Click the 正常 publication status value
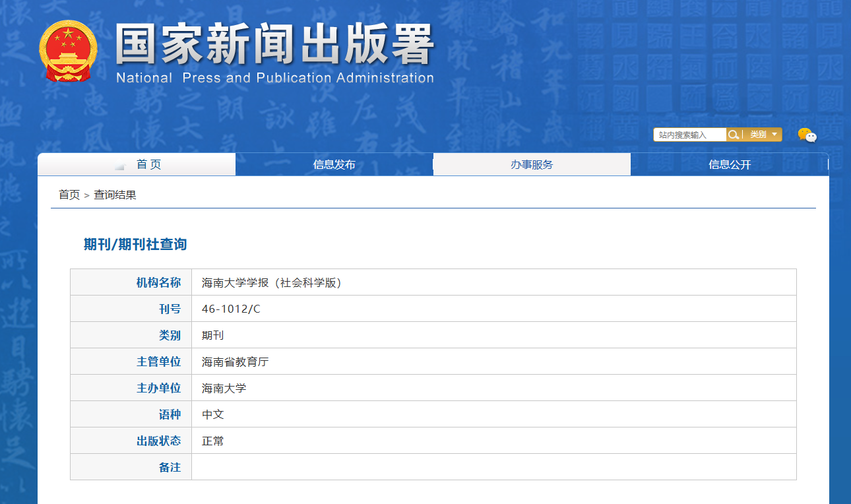This screenshot has width=851, height=504. point(212,441)
